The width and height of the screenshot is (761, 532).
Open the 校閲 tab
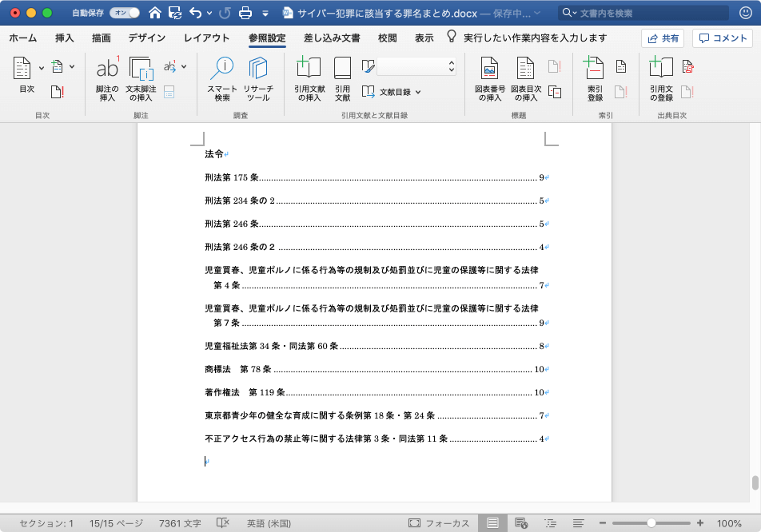pos(387,38)
